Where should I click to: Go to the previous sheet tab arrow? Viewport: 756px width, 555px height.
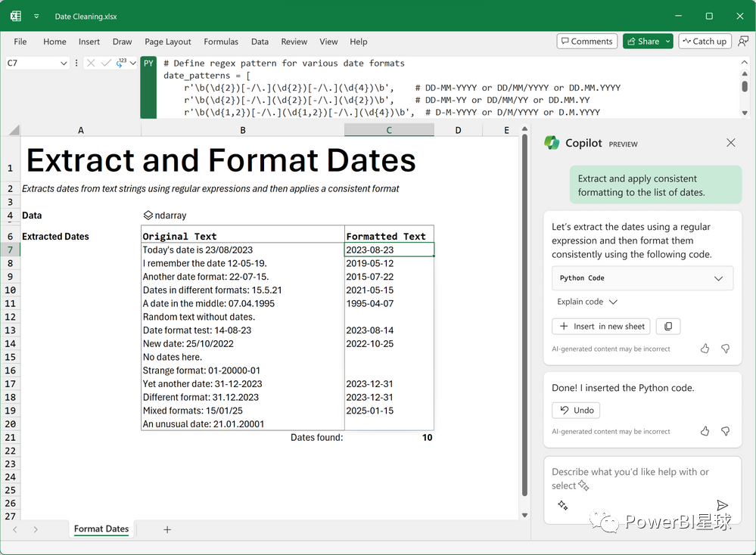(x=15, y=529)
